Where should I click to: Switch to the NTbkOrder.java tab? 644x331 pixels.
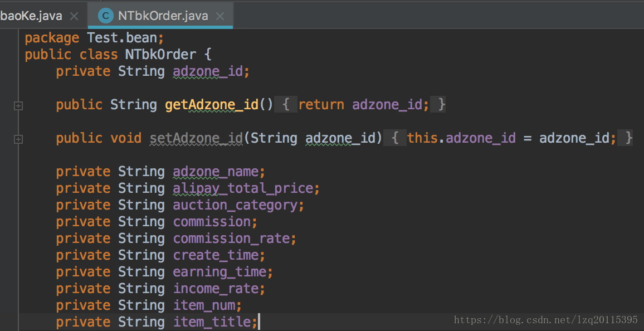pos(160,16)
